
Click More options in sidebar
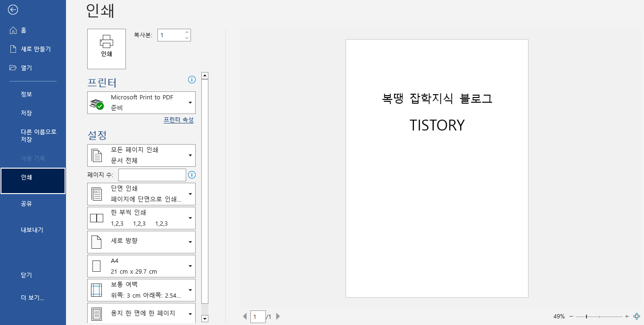[x=33, y=298]
